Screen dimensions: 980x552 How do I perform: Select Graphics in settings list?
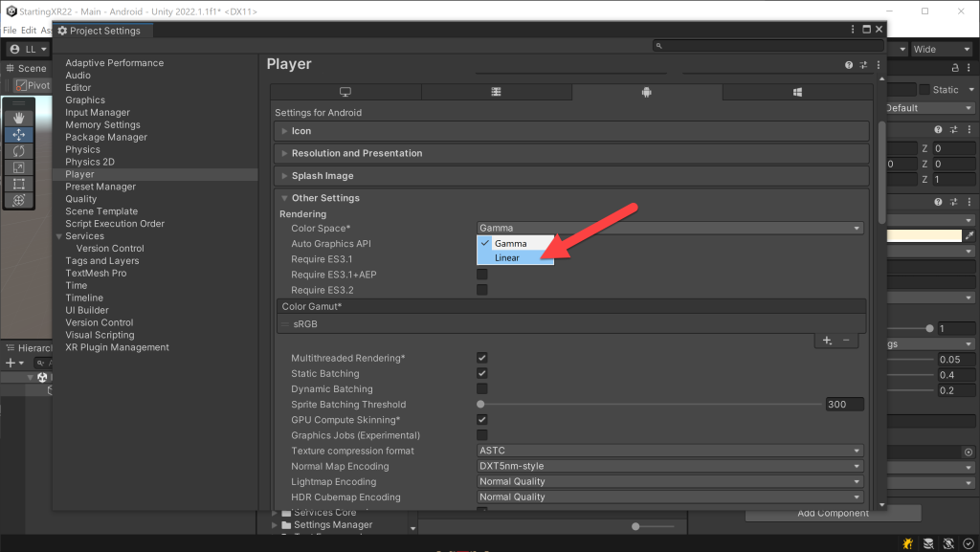[x=85, y=99]
